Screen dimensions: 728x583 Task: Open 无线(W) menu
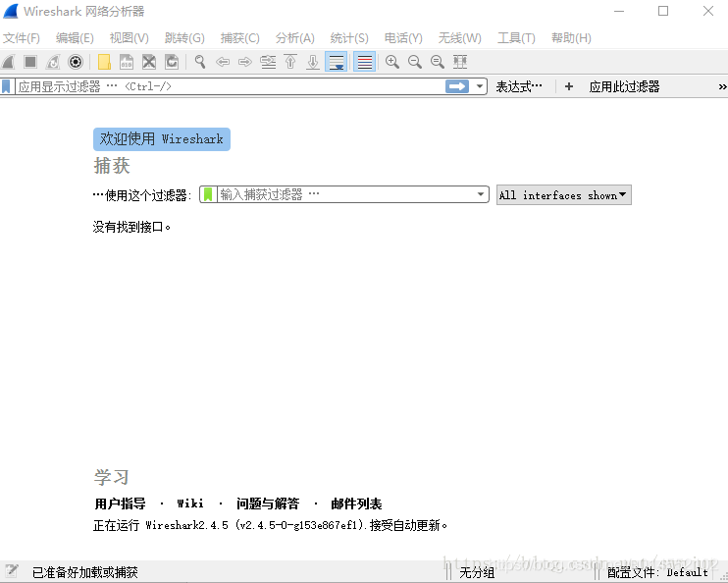[459, 38]
